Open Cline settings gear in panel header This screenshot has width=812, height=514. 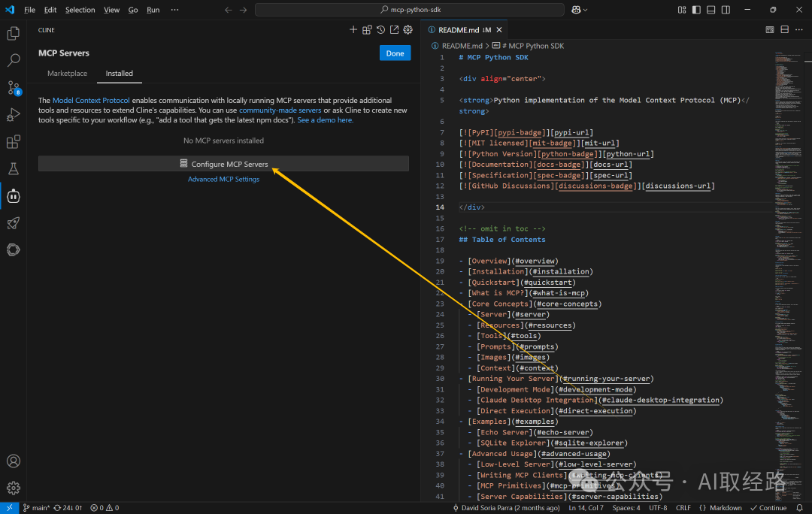coord(408,30)
